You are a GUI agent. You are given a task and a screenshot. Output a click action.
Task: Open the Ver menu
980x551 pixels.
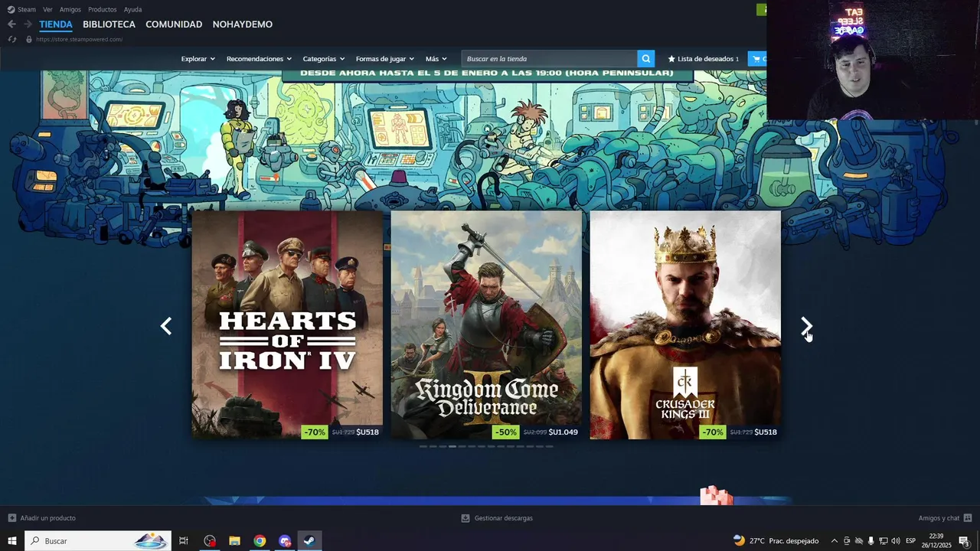47,9
